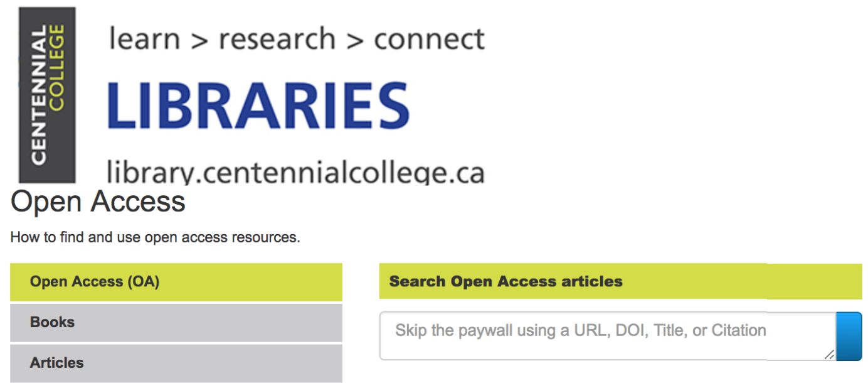Screen dimensions: 868x383
Task: Switch to the Articles tab
Action: point(176,363)
